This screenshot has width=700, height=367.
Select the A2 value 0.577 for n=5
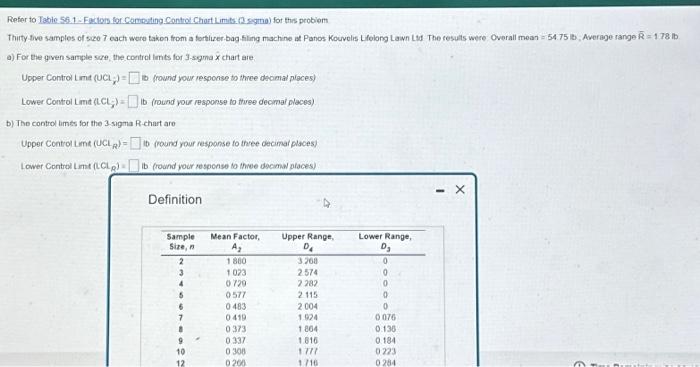[236, 295]
